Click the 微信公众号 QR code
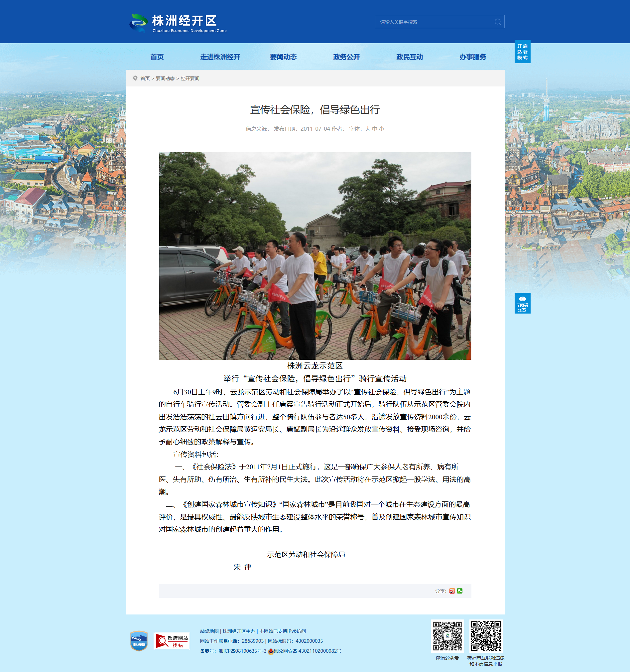This screenshot has height=672, width=630. point(447,636)
